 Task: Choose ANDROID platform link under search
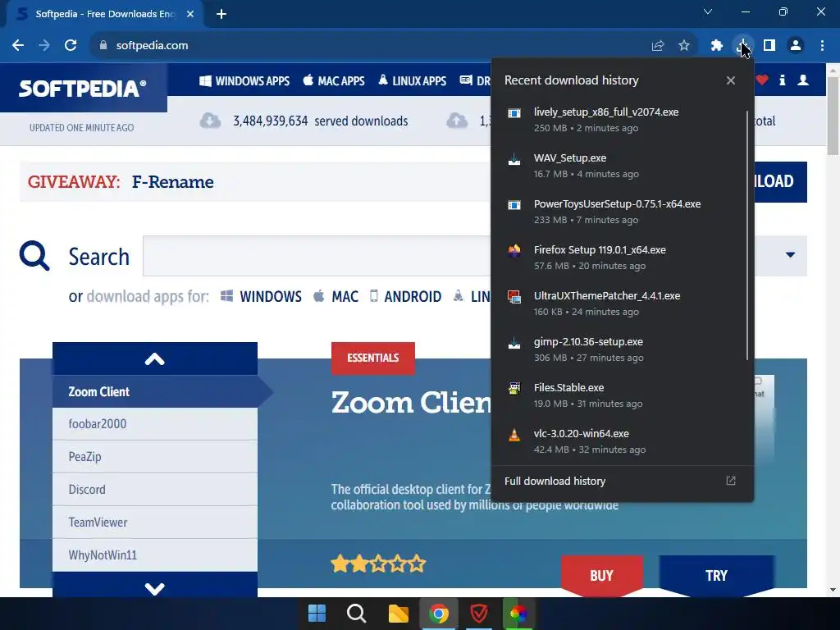pyautogui.click(x=405, y=296)
